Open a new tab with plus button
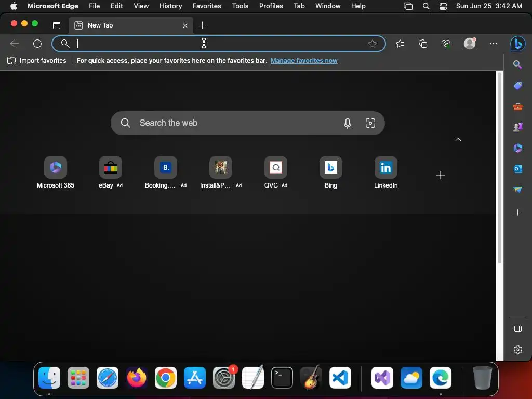Screen dimensions: 532x399 (x=202, y=25)
